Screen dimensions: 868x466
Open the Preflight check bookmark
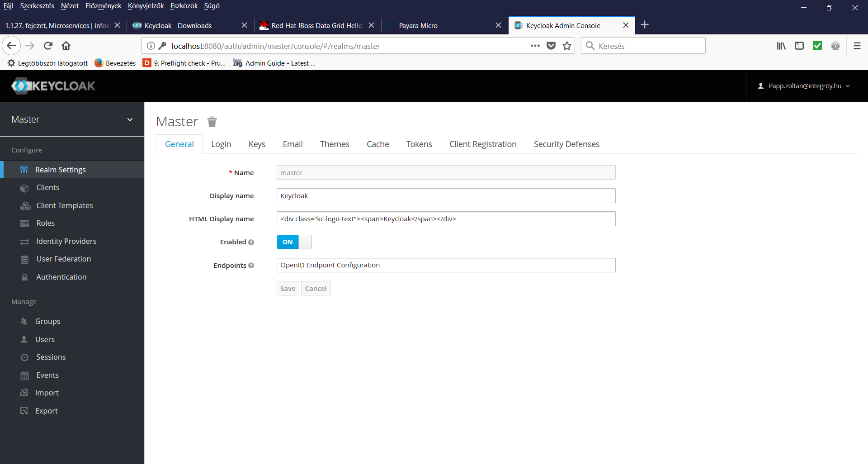(184, 63)
